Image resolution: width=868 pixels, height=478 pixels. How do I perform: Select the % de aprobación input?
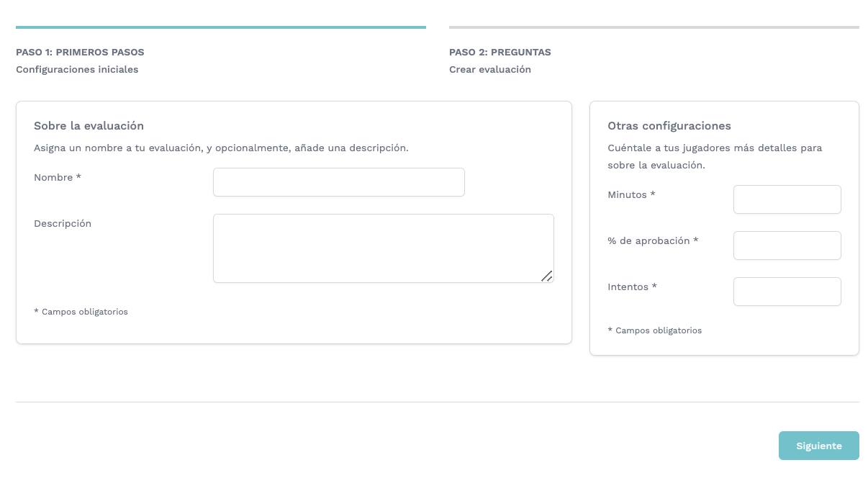[787, 245]
